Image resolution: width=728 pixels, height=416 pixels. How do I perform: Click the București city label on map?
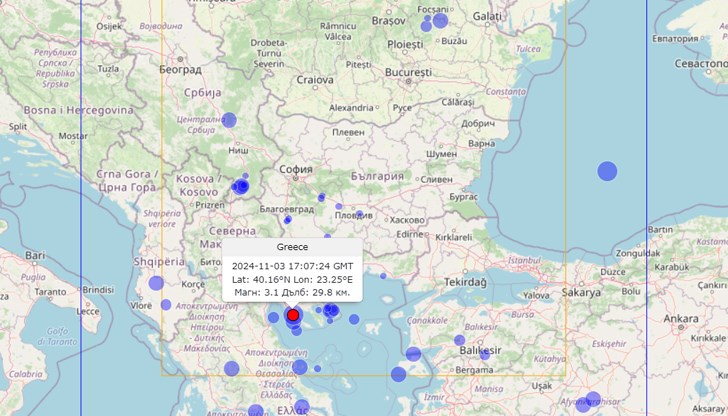click(407, 73)
